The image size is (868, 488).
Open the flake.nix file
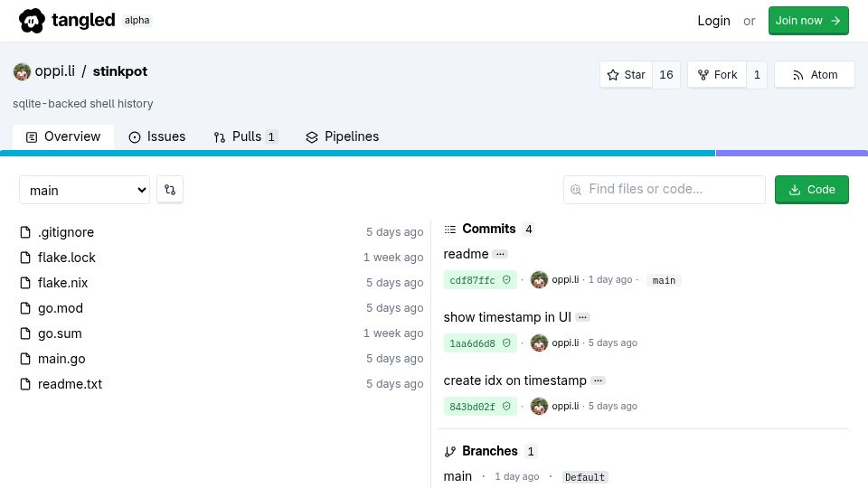(62, 283)
